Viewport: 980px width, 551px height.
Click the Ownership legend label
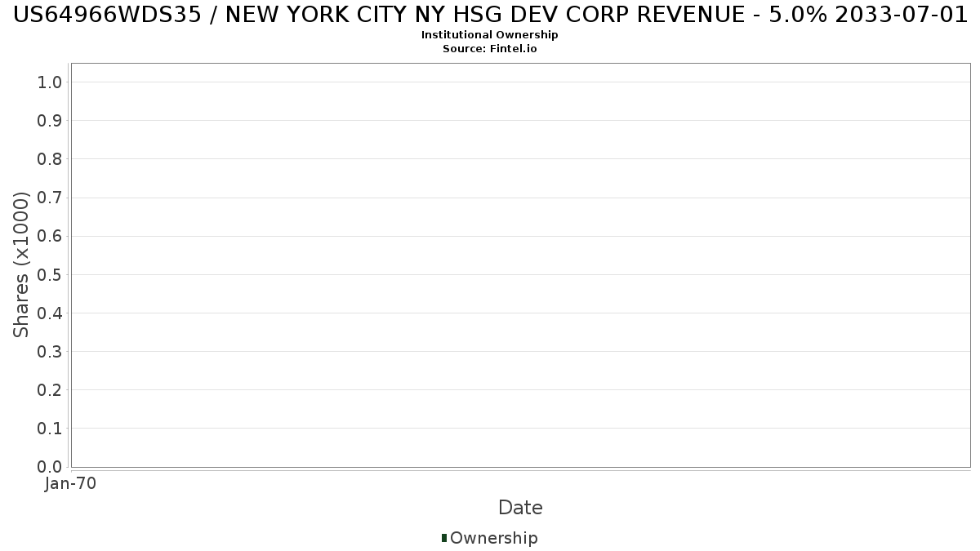point(493,538)
